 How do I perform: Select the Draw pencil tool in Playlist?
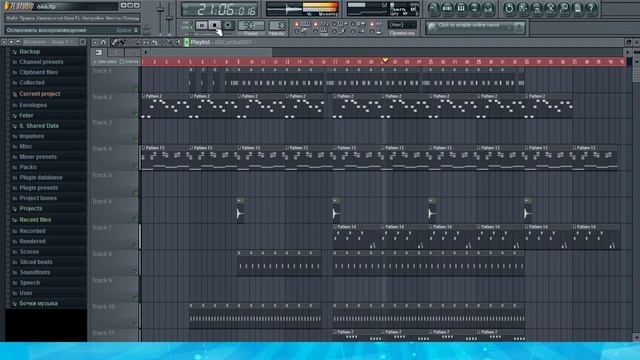pos(115,42)
